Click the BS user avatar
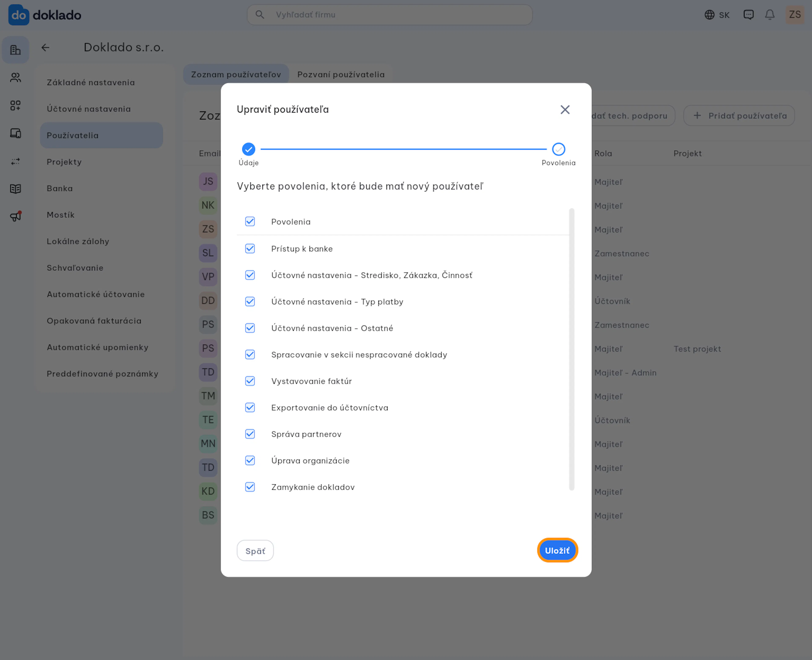The width and height of the screenshot is (812, 660). [x=208, y=515]
